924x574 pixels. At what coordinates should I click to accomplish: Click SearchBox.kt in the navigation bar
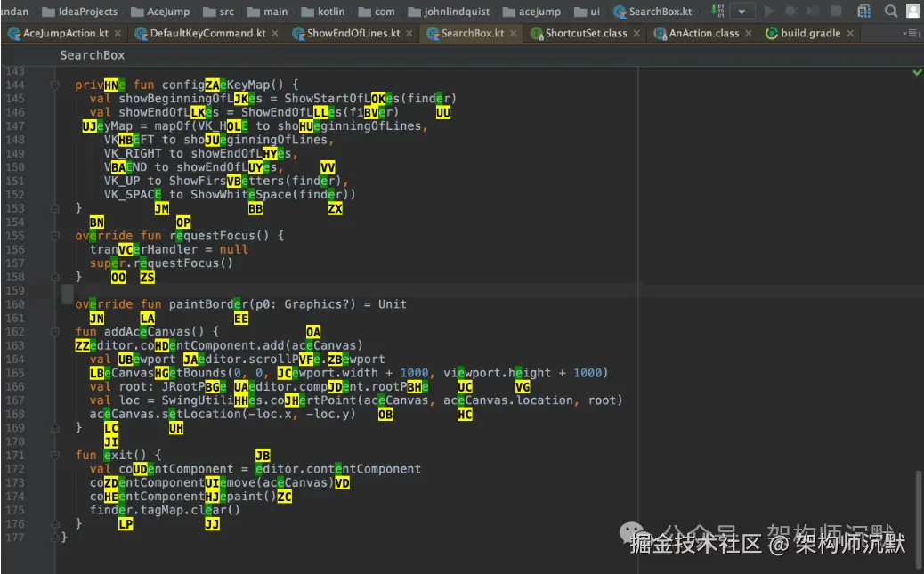pyautogui.click(x=652, y=12)
